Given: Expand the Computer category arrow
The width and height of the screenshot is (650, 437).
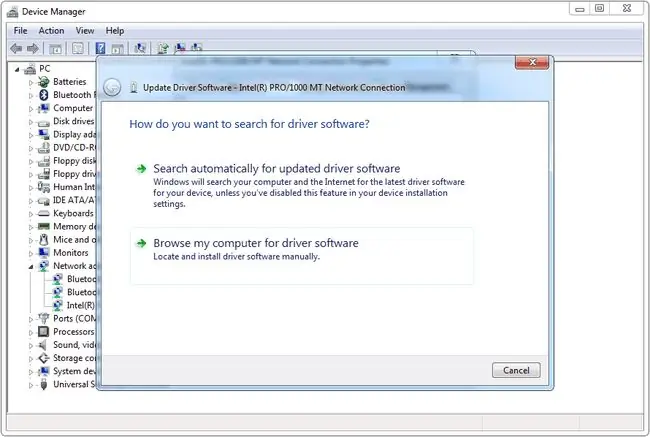Looking at the screenshot, I should click(x=31, y=109).
